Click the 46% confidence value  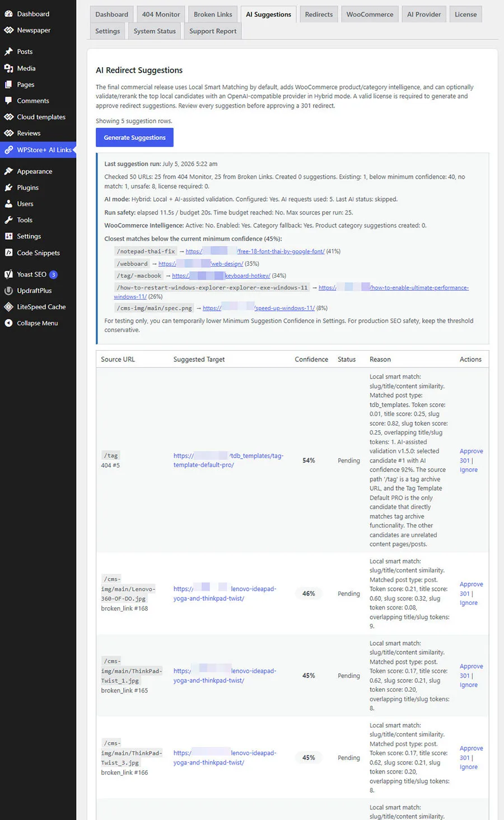click(309, 594)
